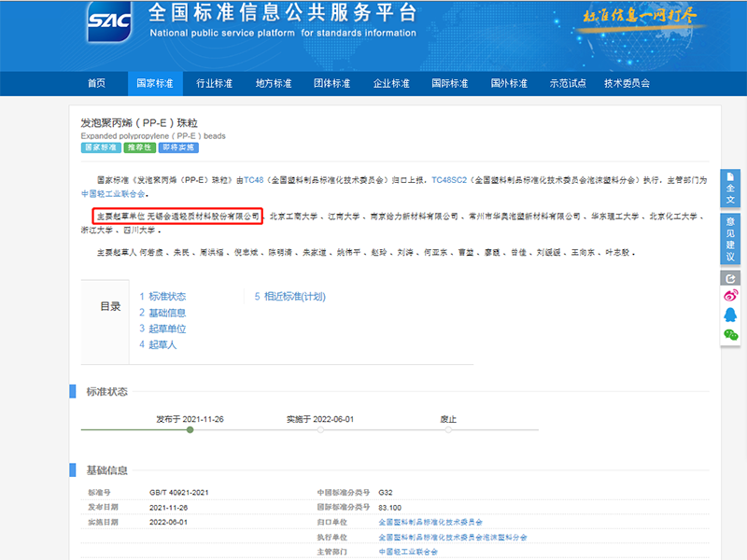Switch to the 团体标准 tab
Viewport: 747px width, 560px height.
331,83
